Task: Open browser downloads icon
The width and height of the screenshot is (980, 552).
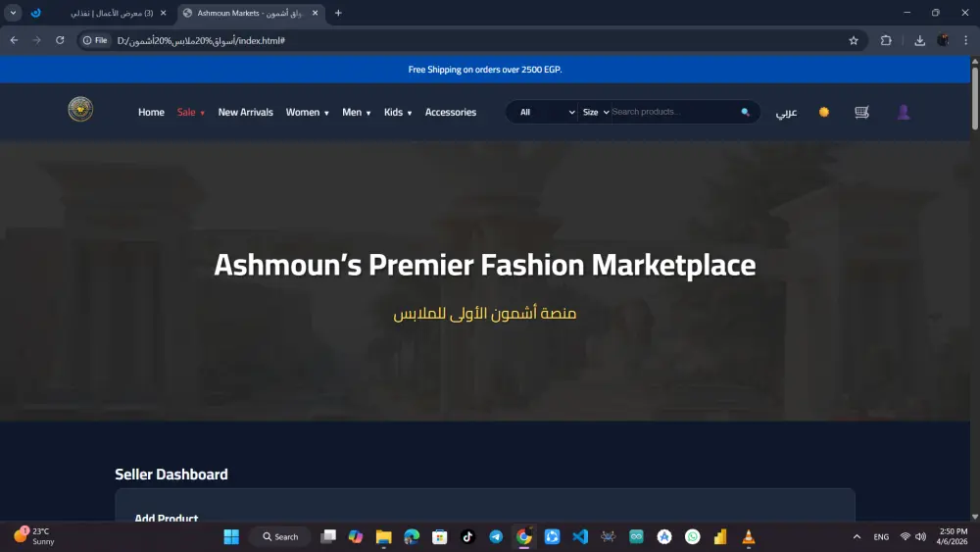Action: pos(919,40)
